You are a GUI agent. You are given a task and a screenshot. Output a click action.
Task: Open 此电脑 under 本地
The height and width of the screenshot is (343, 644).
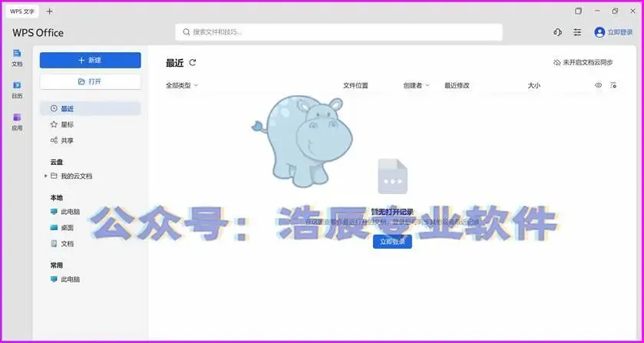(65, 212)
